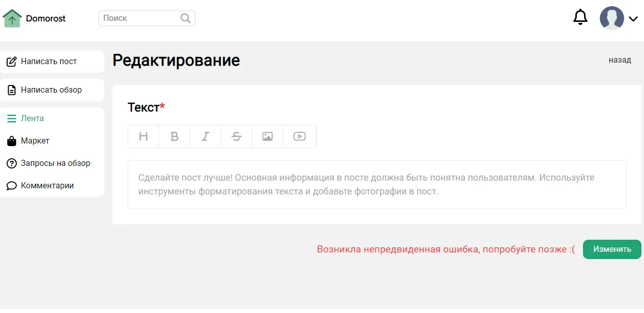Screen dimensions: 644x313
Task: Open notifications with the bell icon
Action: coord(580,18)
